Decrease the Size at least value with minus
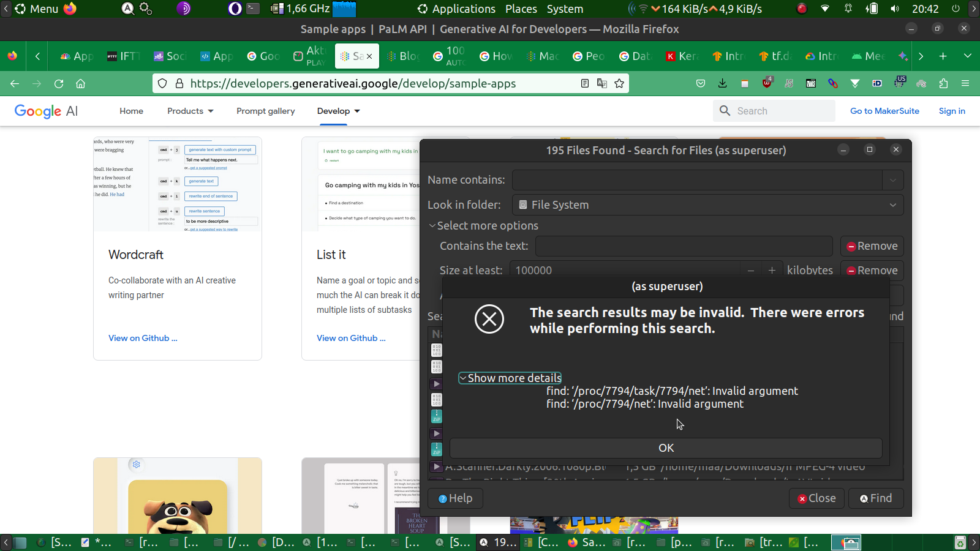The image size is (980, 551). coord(751,271)
